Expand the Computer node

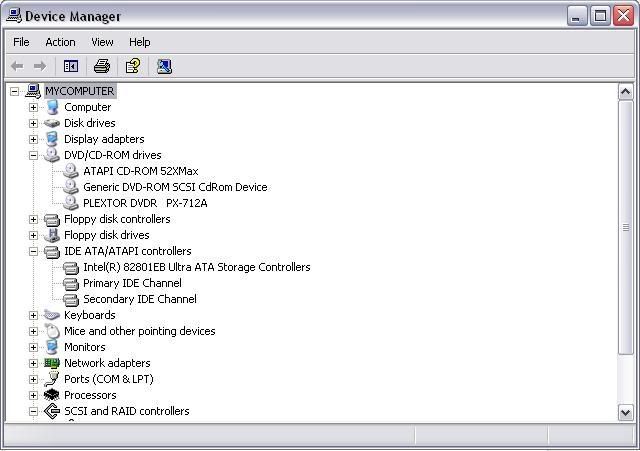(33, 107)
